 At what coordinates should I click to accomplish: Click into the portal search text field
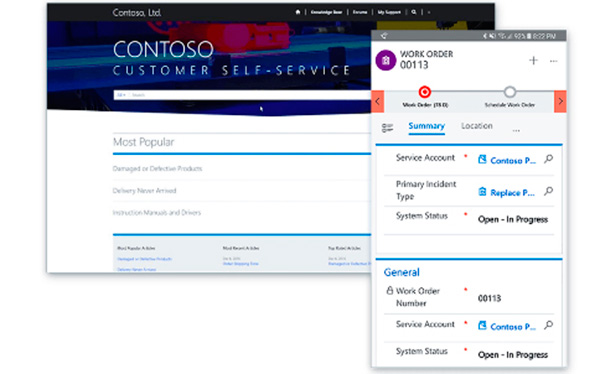pos(249,95)
